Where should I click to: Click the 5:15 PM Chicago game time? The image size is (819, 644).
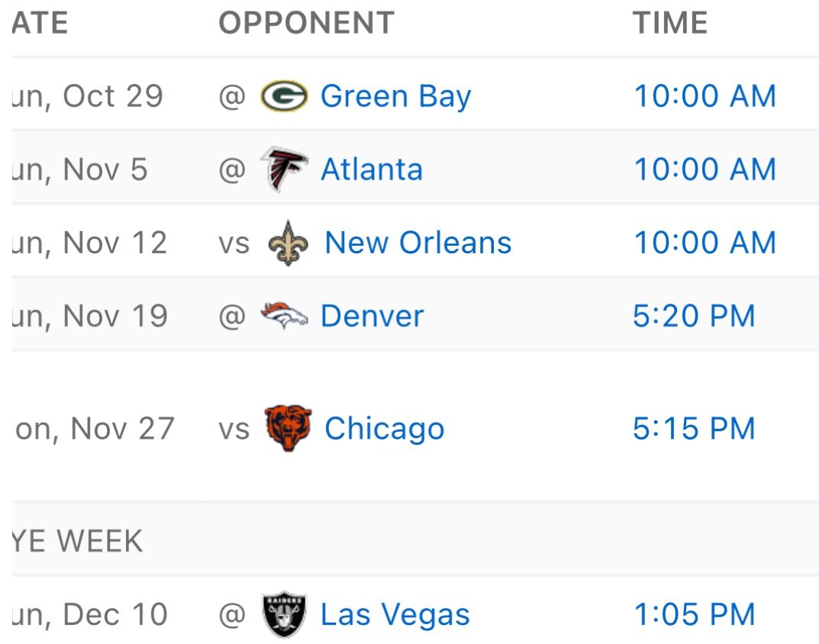pos(694,428)
